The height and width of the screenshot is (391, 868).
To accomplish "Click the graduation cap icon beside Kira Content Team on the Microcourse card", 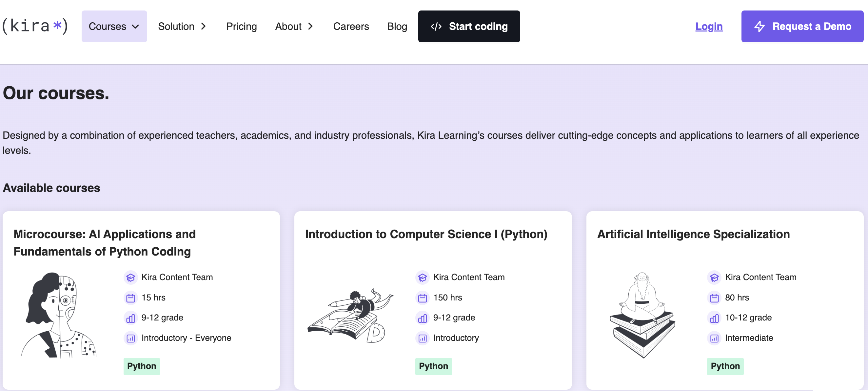I will click(x=130, y=278).
